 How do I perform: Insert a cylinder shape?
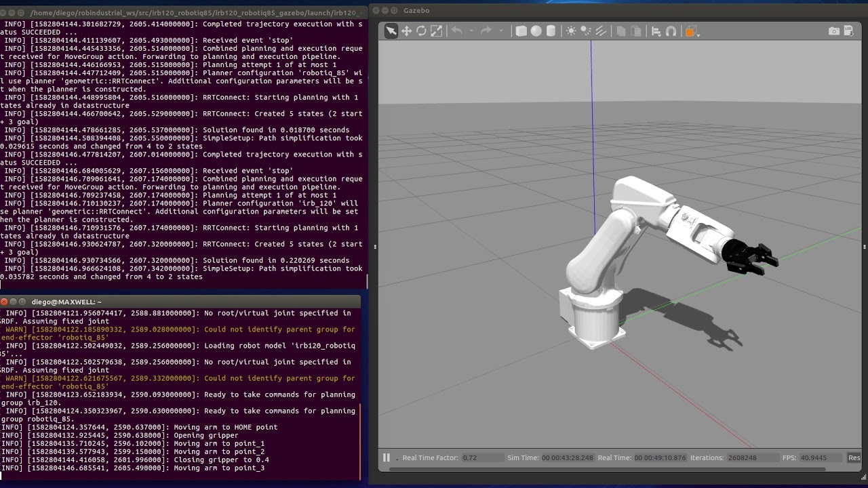click(551, 31)
